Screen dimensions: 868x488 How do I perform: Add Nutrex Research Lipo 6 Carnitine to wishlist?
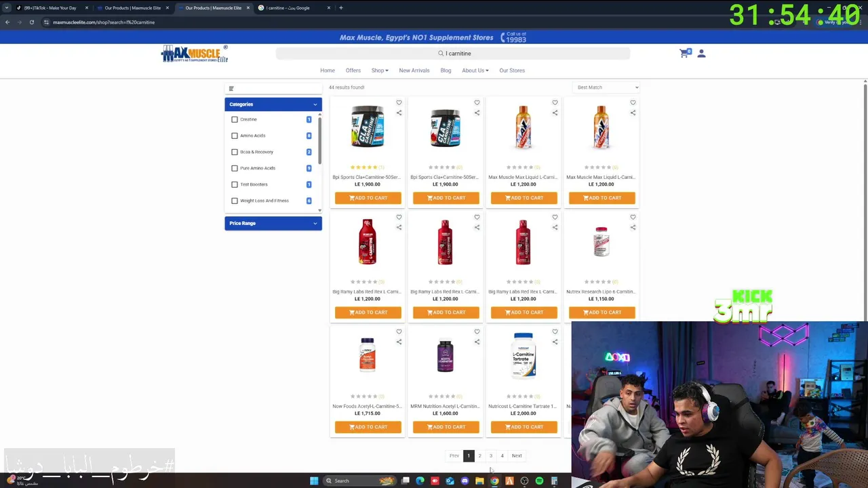(x=633, y=218)
